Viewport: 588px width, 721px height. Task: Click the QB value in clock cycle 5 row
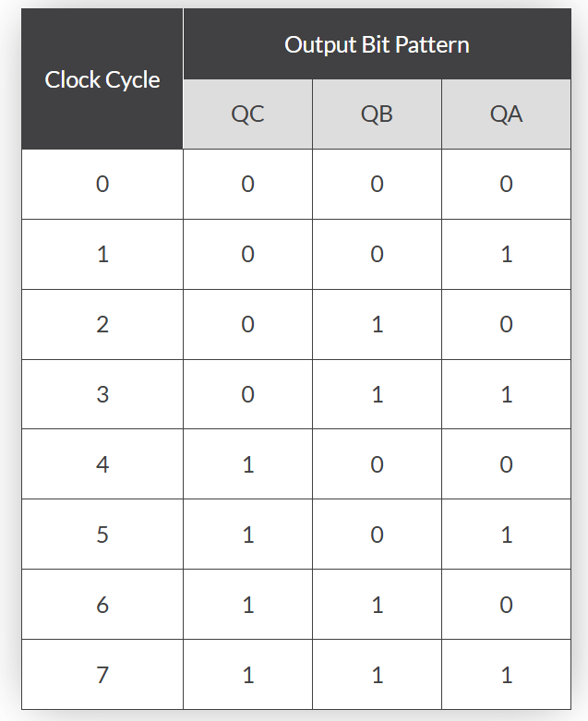pos(377,535)
